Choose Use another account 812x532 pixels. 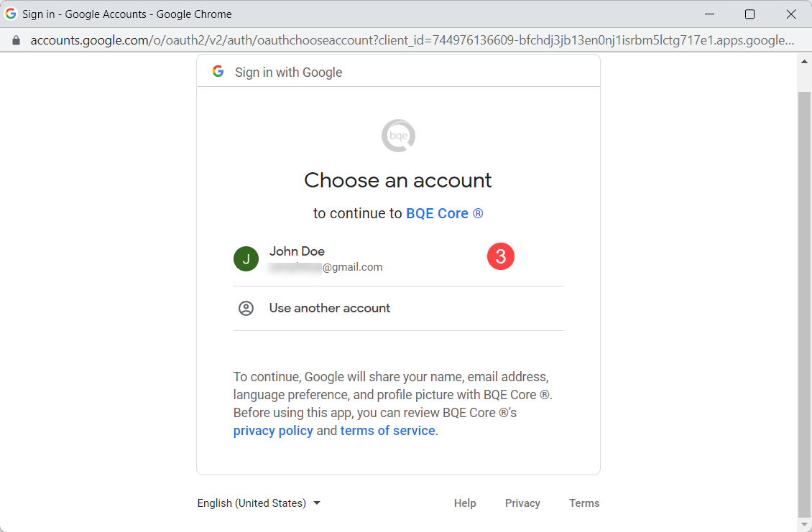398,309
